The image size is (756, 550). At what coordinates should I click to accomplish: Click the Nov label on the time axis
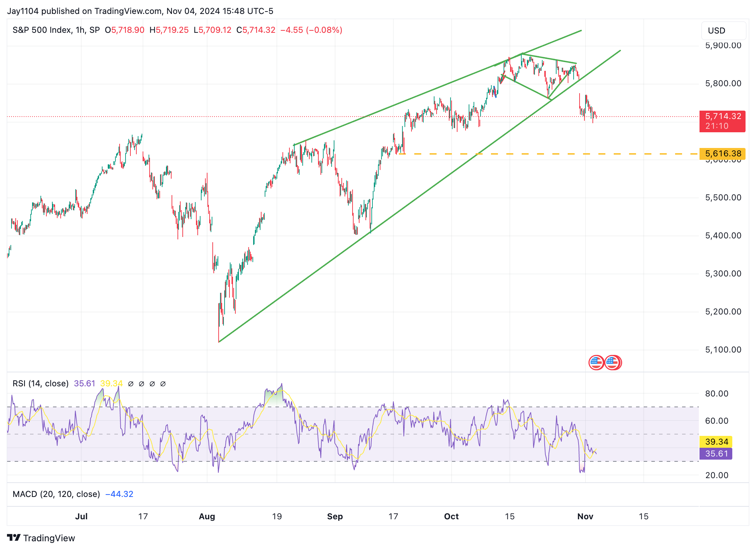click(585, 516)
